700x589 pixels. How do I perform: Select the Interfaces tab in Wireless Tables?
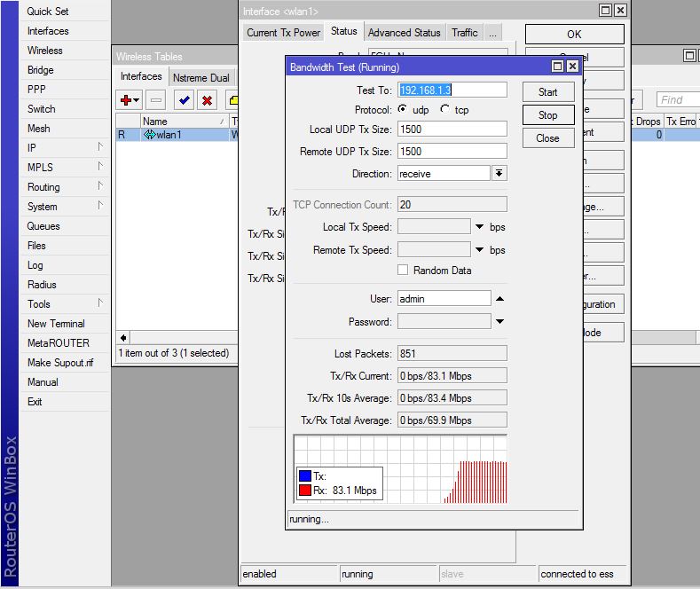[x=141, y=76]
